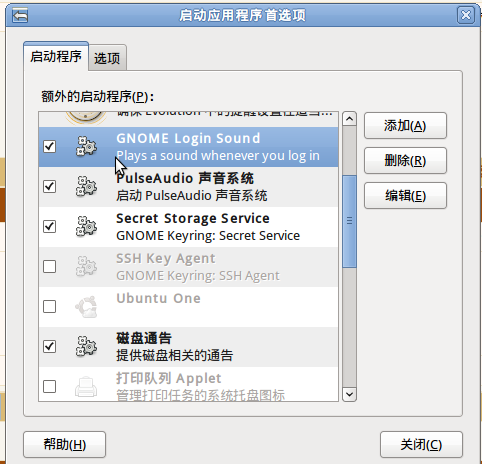Image resolution: width=482 pixels, height=464 pixels.
Task: Click the gear icon beside GNOME Login Sound
Action: (x=86, y=146)
